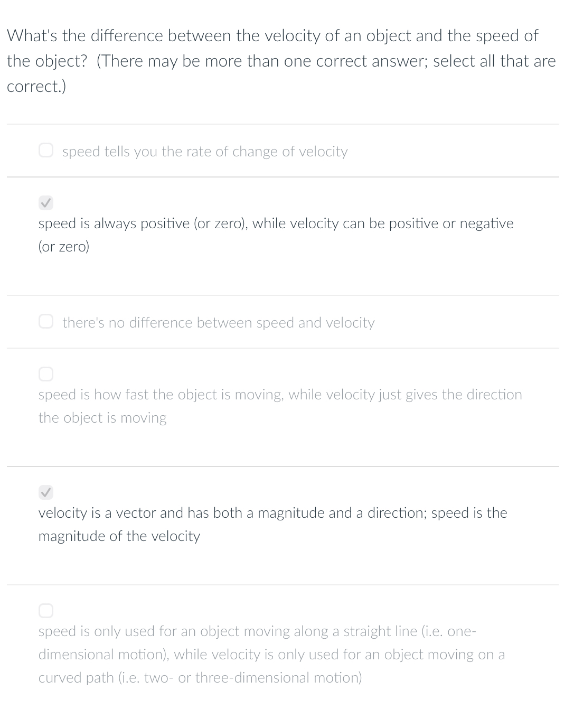The width and height of the screenshot is (574, 728).
Task: Click the "curved path (i.e. two- or three-dimensional" line
Action: tap(200, 678)
